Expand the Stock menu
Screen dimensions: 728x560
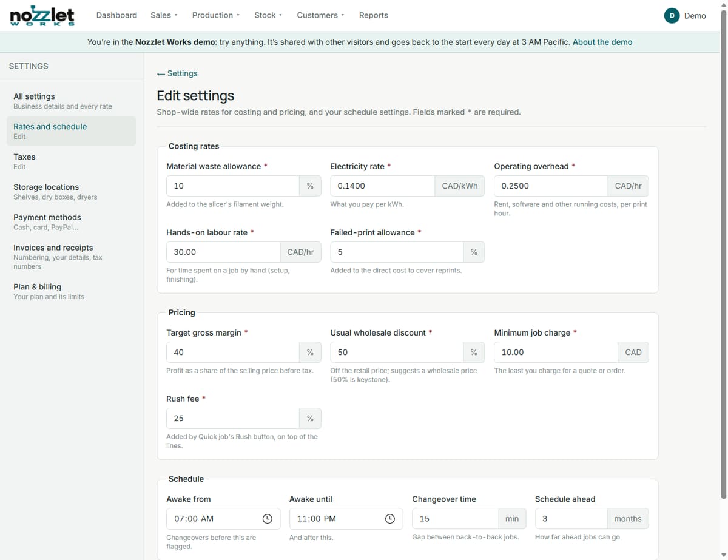(x=268, y=15)
